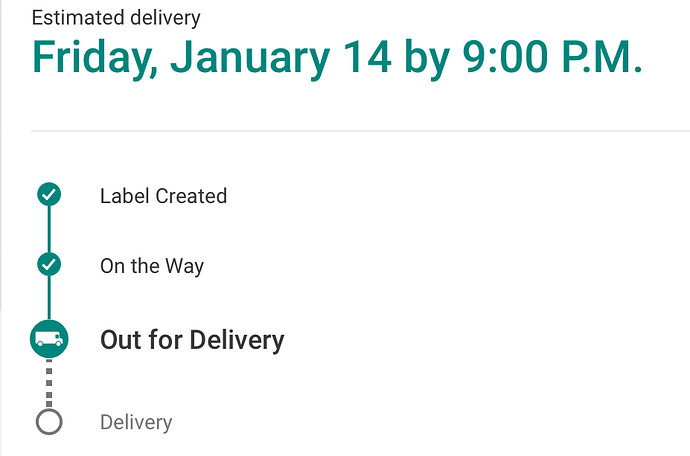The image size is (690, 456).
Task: Click dotted line between truck and Delivery
Action: 49,383
